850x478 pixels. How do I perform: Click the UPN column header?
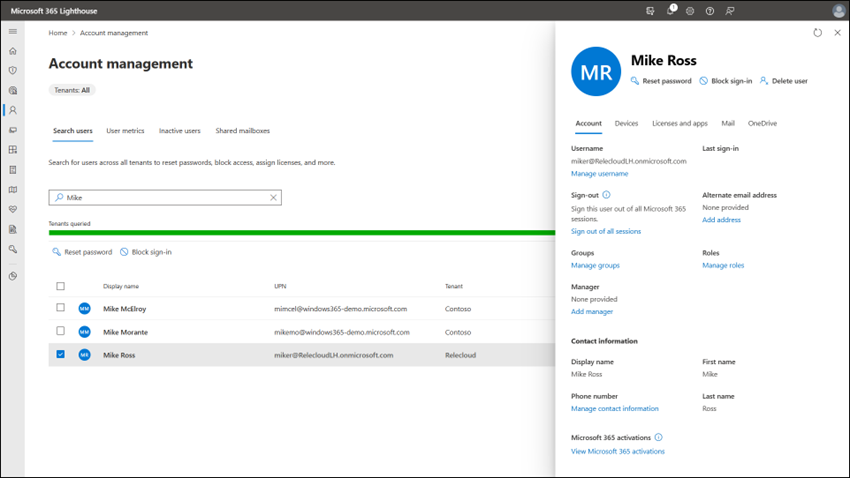[280, 286]
